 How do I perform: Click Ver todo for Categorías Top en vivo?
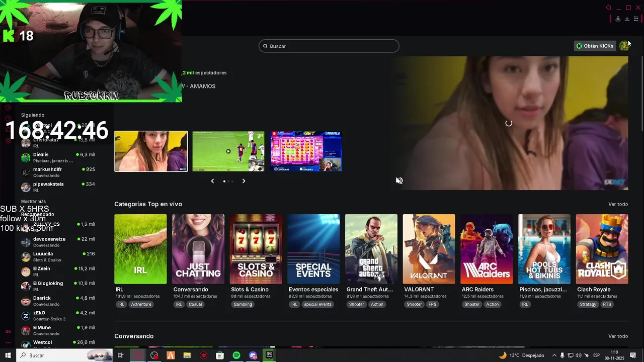[x=618, y=204]
